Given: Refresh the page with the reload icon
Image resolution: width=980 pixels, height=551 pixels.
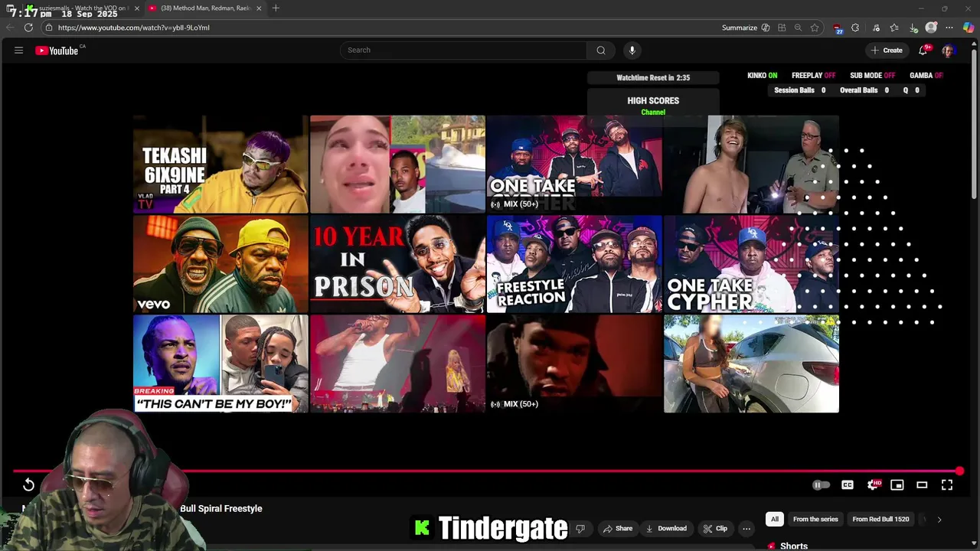Looking at the screenshot, I should click(x=28, y=28).
